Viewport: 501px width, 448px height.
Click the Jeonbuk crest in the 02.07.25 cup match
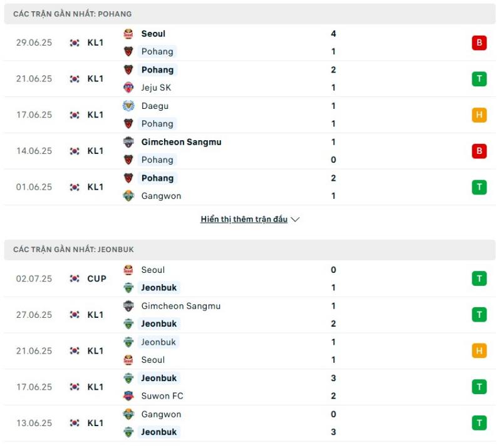(x=128, y=288)
